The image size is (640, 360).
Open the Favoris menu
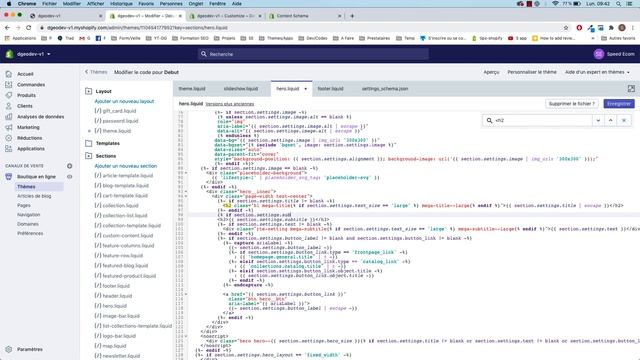click(x=146, y=4)
